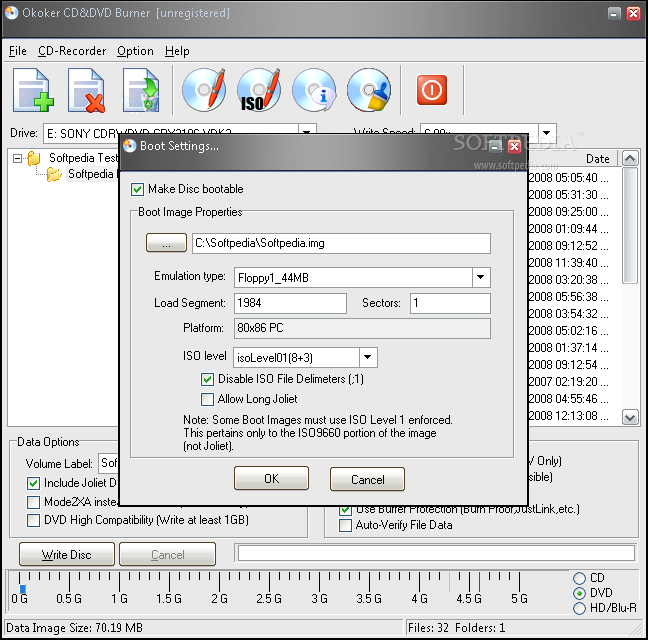648x640 pixels.
Task: Select the Softpedia subfolder in tree
Action: [x=91, y=174]
